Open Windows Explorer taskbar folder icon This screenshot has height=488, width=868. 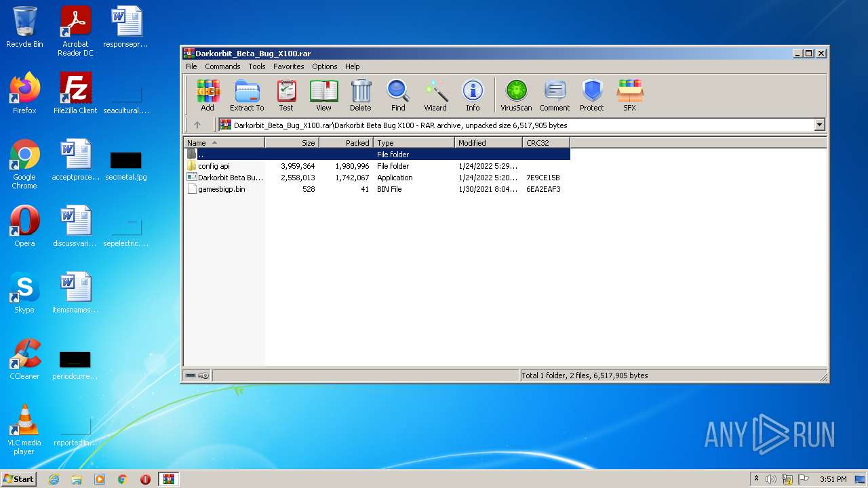pyautogui.click(x=77, y=479)
